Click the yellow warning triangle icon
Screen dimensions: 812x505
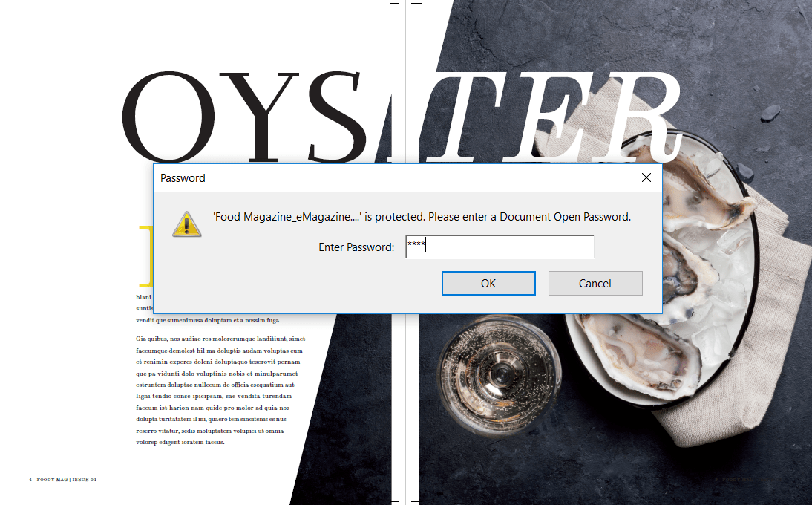coord(187,224)
